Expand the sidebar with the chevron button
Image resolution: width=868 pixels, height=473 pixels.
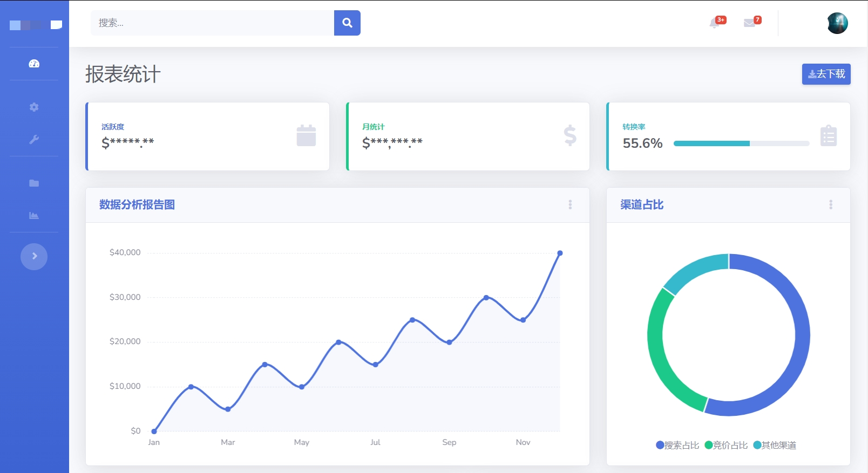point(34,256)
